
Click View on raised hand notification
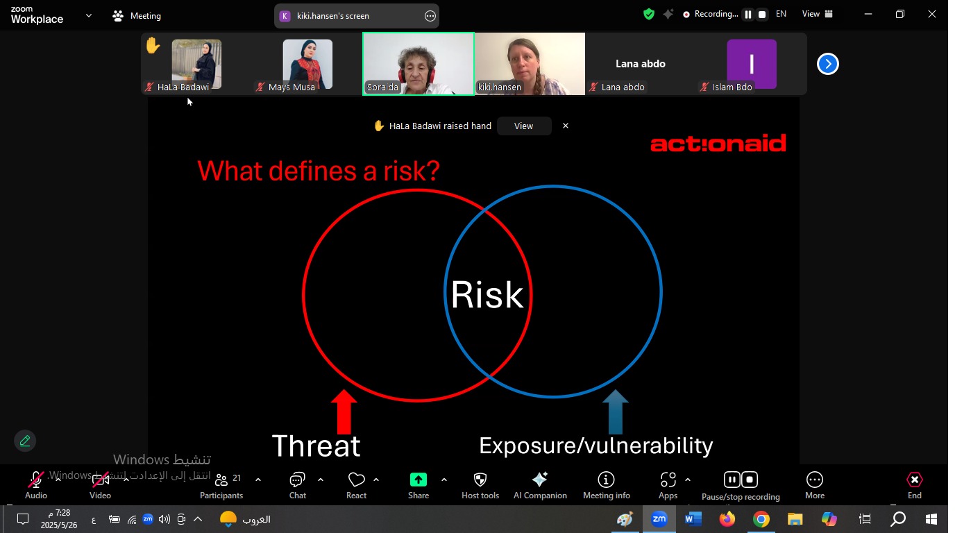[x=523, y=126]
